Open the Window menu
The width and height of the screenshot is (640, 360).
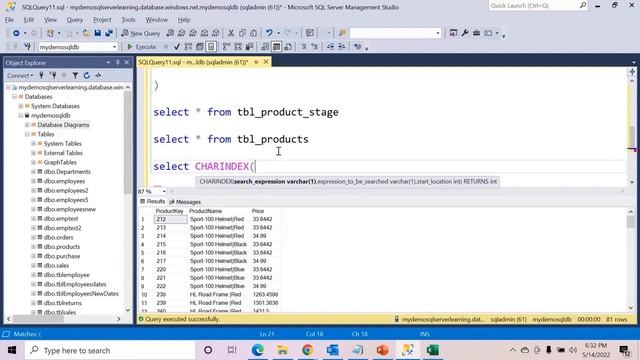click(x=156, y=20)
